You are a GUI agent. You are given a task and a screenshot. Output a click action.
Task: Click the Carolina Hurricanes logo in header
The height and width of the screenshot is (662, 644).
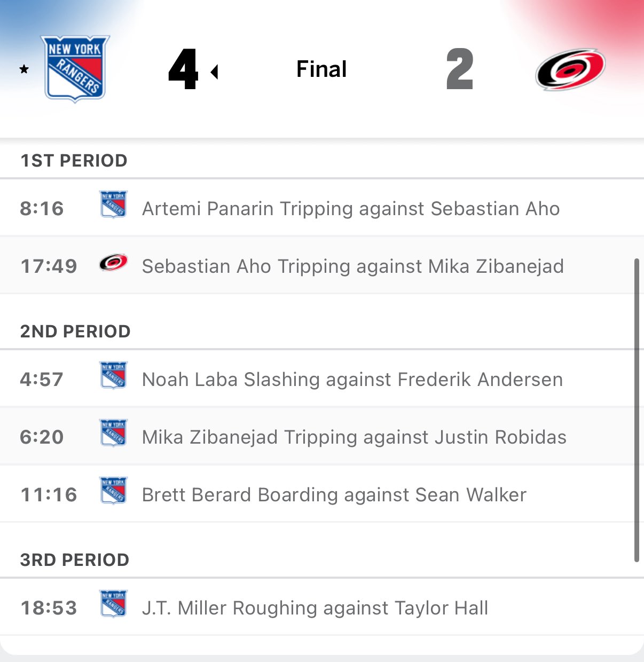pos(570,69)
